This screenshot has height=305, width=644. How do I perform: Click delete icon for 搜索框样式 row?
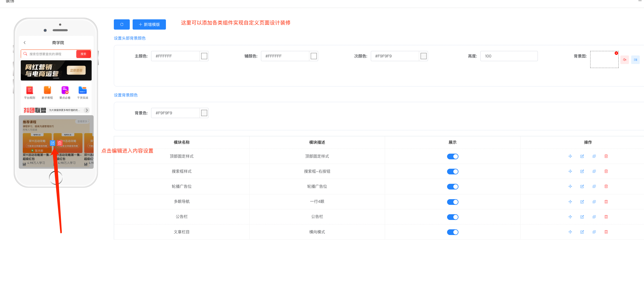click(606, 171)
